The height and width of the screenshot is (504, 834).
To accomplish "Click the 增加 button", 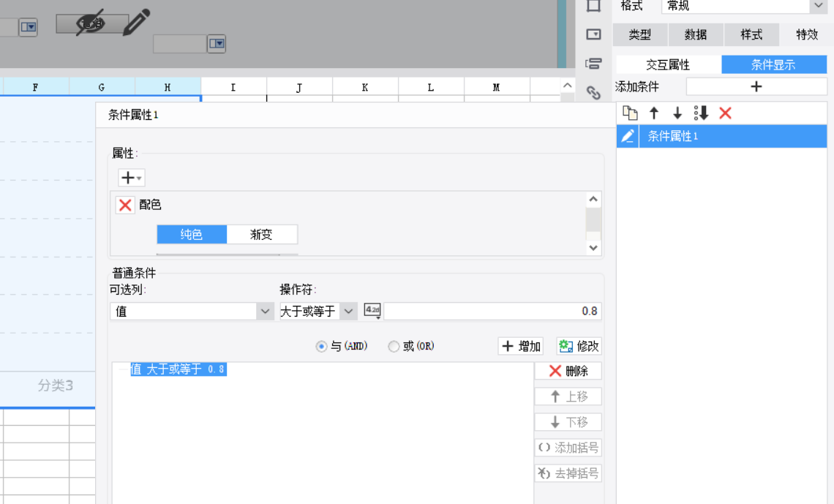I will coord(521,347).
